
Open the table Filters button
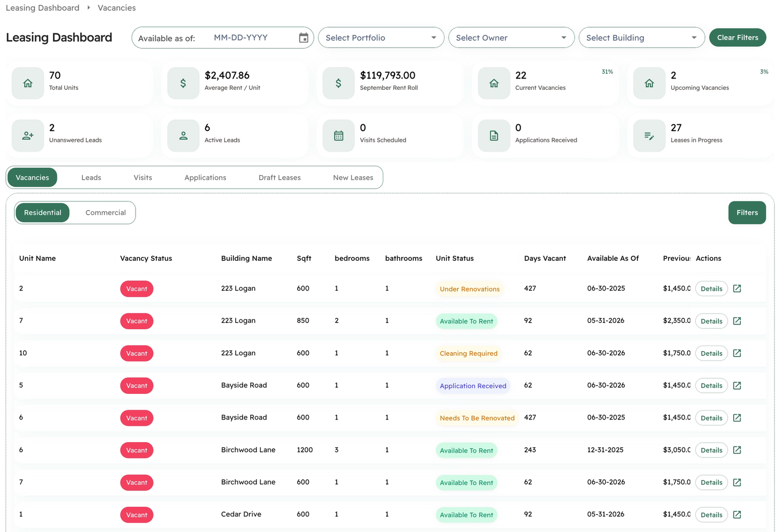[747, 213]
